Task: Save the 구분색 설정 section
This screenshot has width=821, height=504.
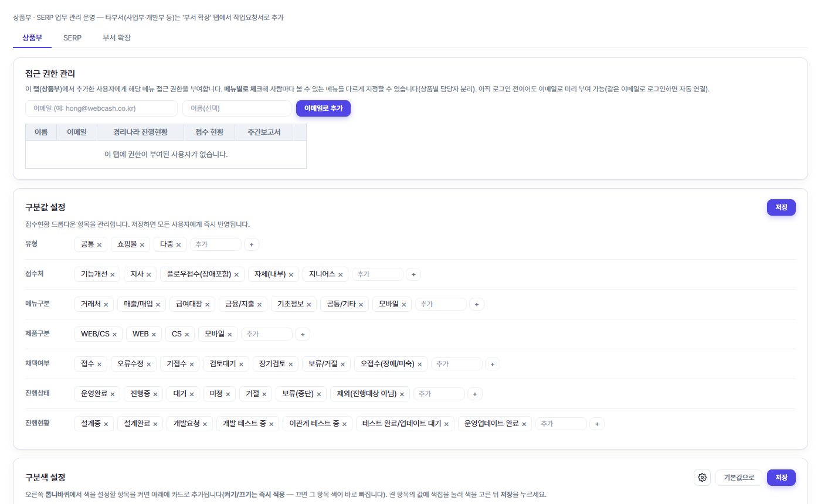Action: (781, 478)
